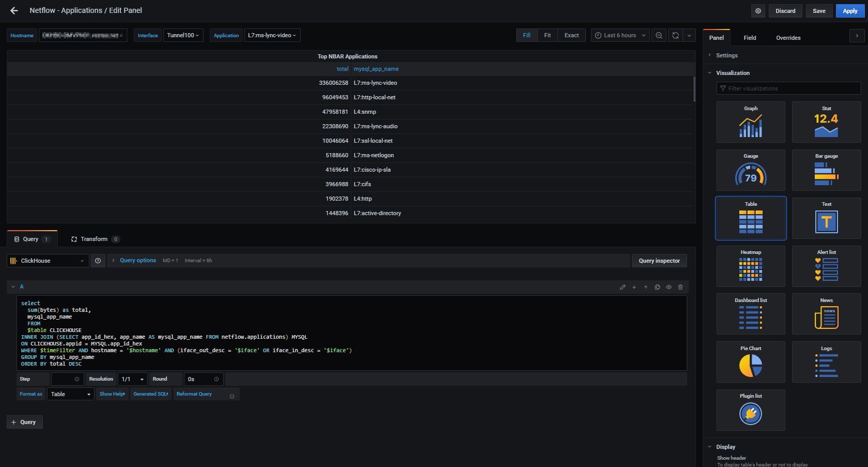The width and height of the screenshot is (868, 467).
Task: Switch to the Graph visualization
Action: [750, 122]
